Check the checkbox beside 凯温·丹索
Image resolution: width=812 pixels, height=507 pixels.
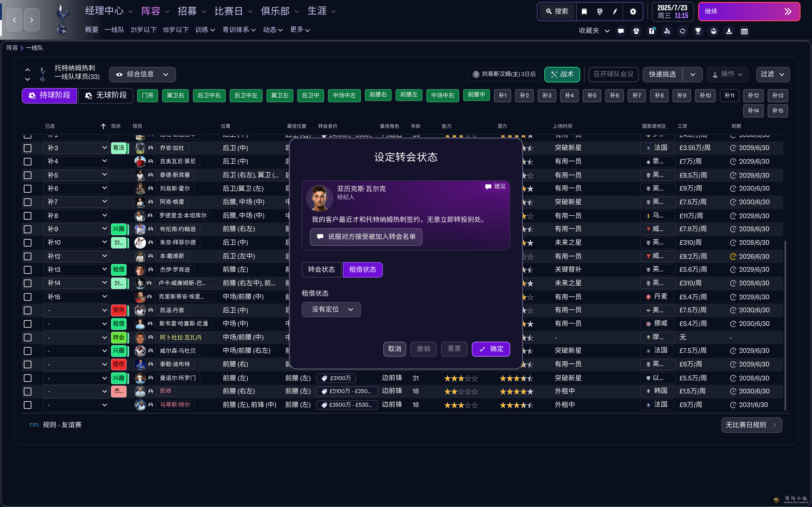coord(27,310)
